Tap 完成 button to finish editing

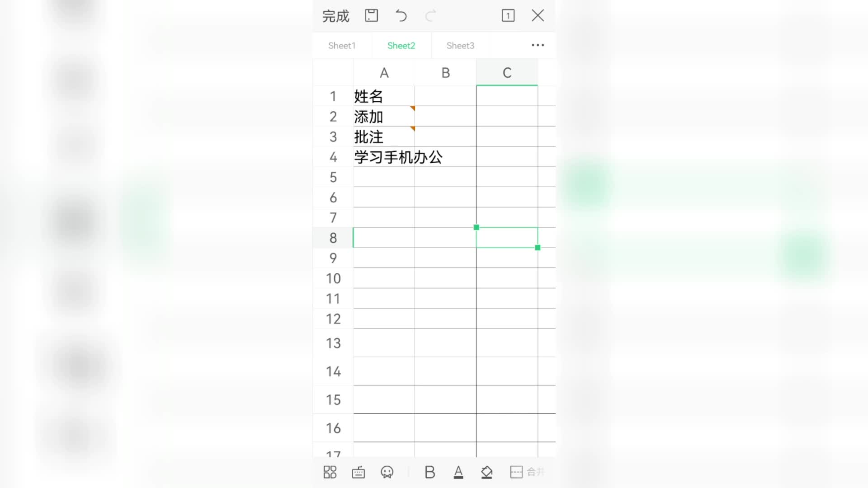[x=335, y=16]
